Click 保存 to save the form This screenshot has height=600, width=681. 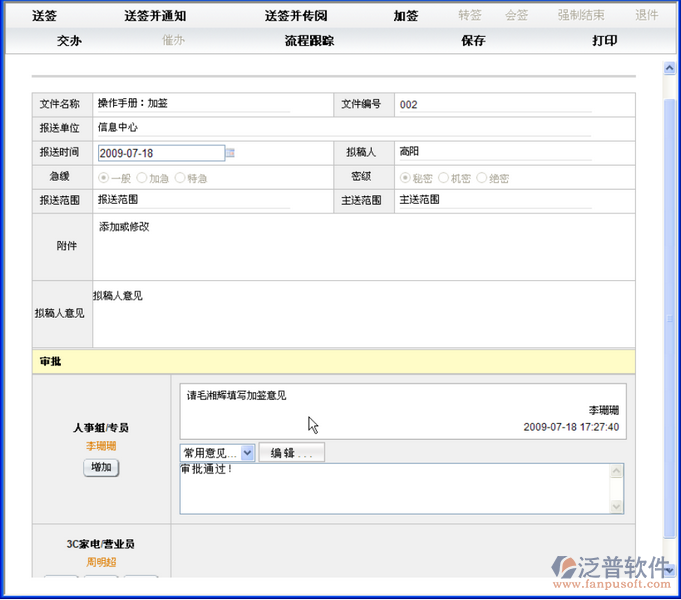pyautogui.click(x=473, y=41)
